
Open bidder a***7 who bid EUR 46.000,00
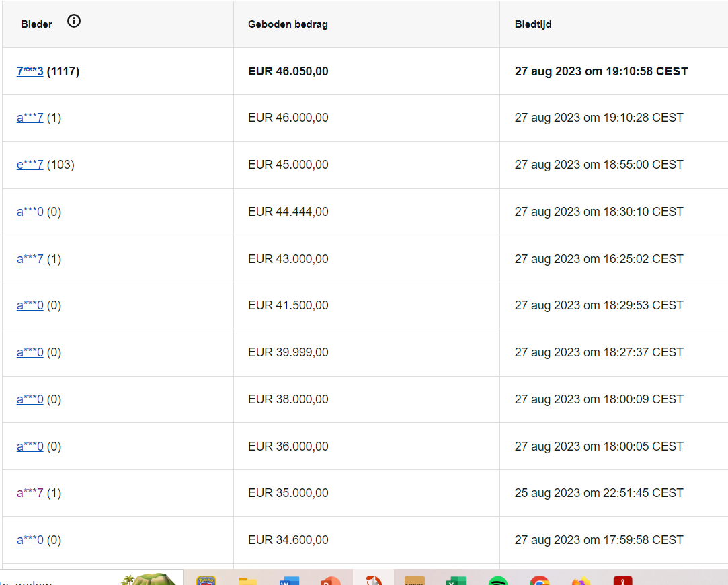pos(30,118)
